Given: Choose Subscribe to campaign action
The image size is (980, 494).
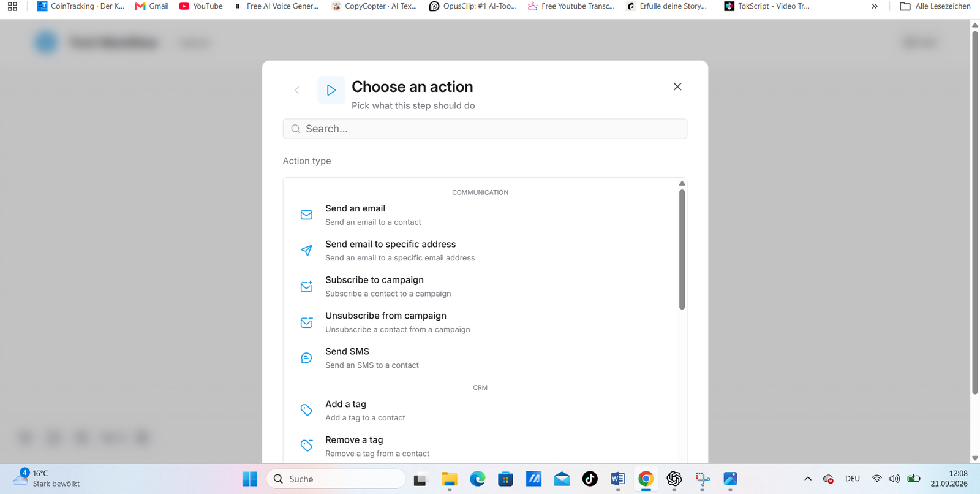Looking at the screenshot, I should (x=481, y=286).
